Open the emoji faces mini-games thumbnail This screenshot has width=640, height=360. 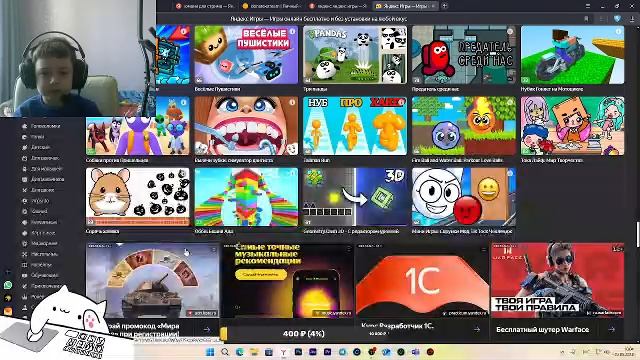click(464, 197)
